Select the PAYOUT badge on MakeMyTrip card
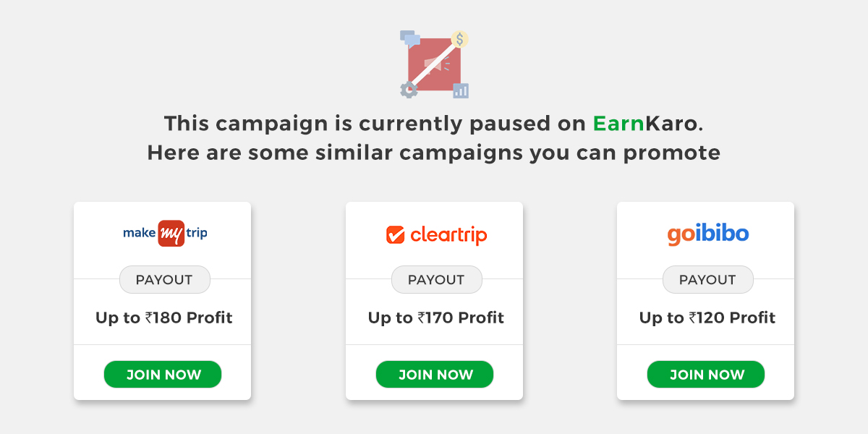Screen dimensions: 868x434 point(164,279)
